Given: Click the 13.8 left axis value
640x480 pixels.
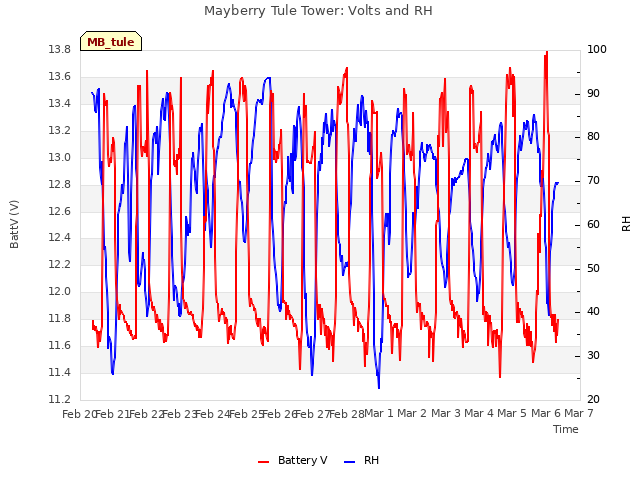Looking at the screenshot, I should click(x=60, y=50).
